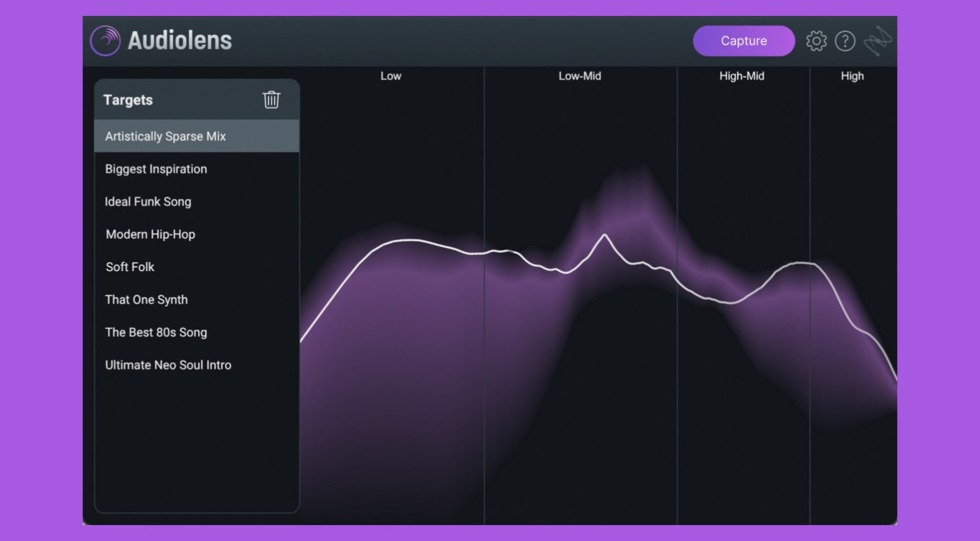This screenshot has width=980, height=541.
Task: Click the High-Mid band label
Action: pyautogui.click(x=741, y=76)
